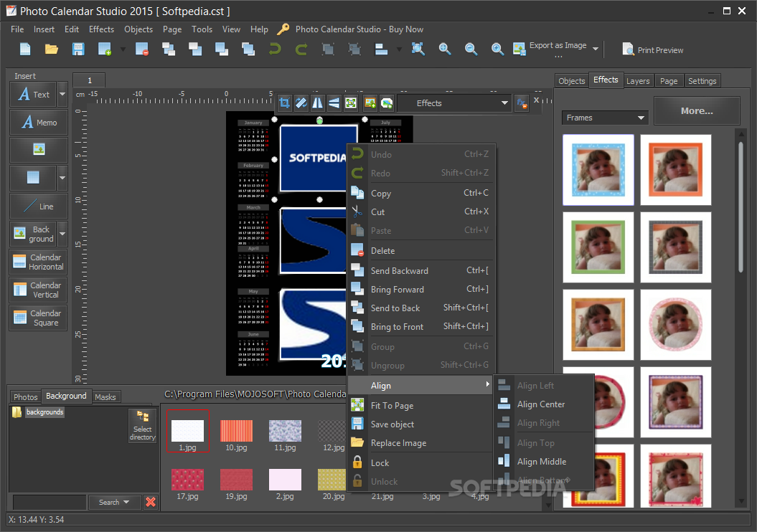Viewport: 757px width, 532px height.
Task: Click the Flip horizontal icon in floating toolbar
Action: [x=318, y=103]
